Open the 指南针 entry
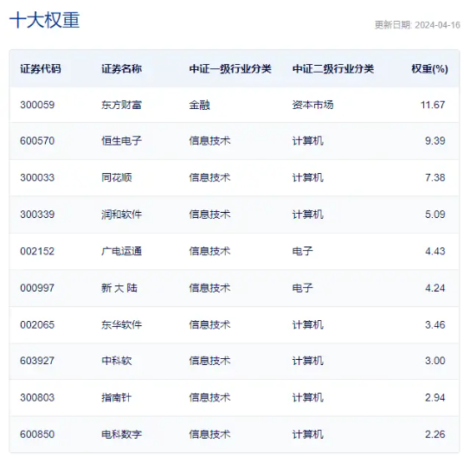 (x=117, y=398)
